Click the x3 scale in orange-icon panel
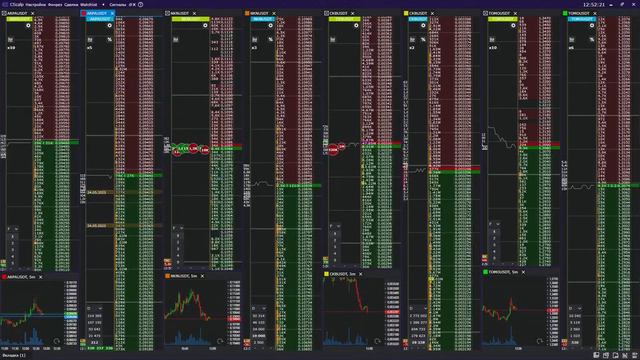640x360 pixels. point(254,48)
